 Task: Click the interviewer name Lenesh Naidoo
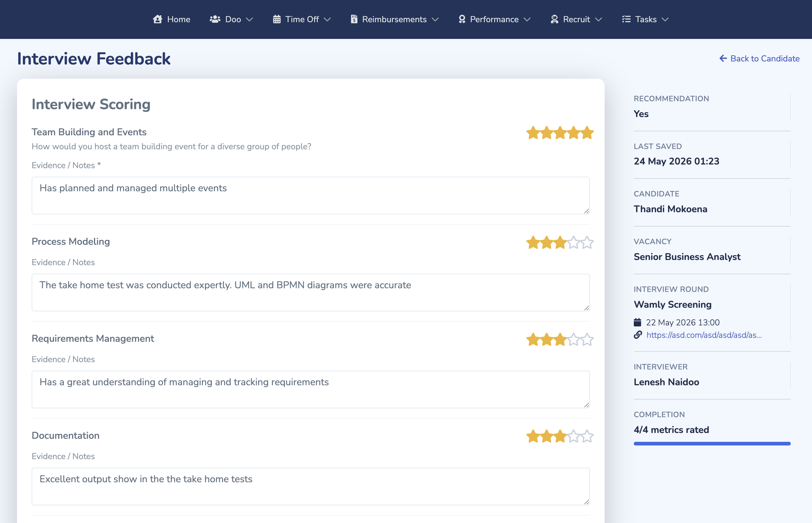666,382
